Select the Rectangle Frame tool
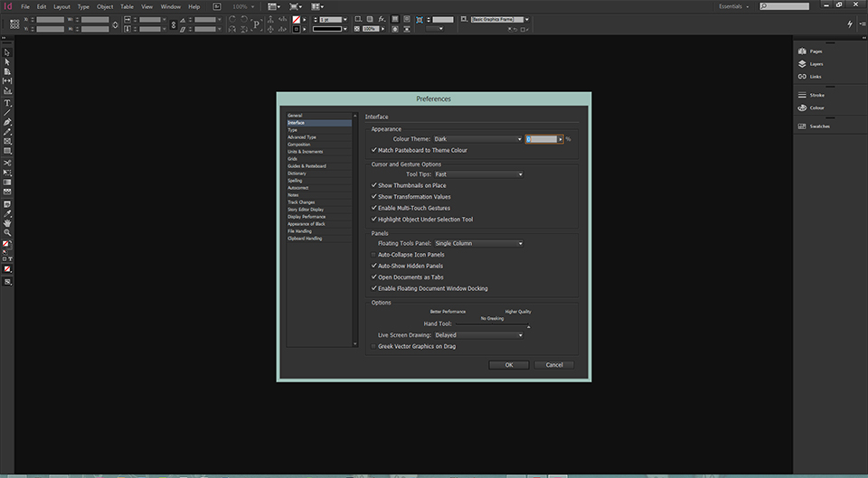Screen dimensions: 868x478 (7, 142)
